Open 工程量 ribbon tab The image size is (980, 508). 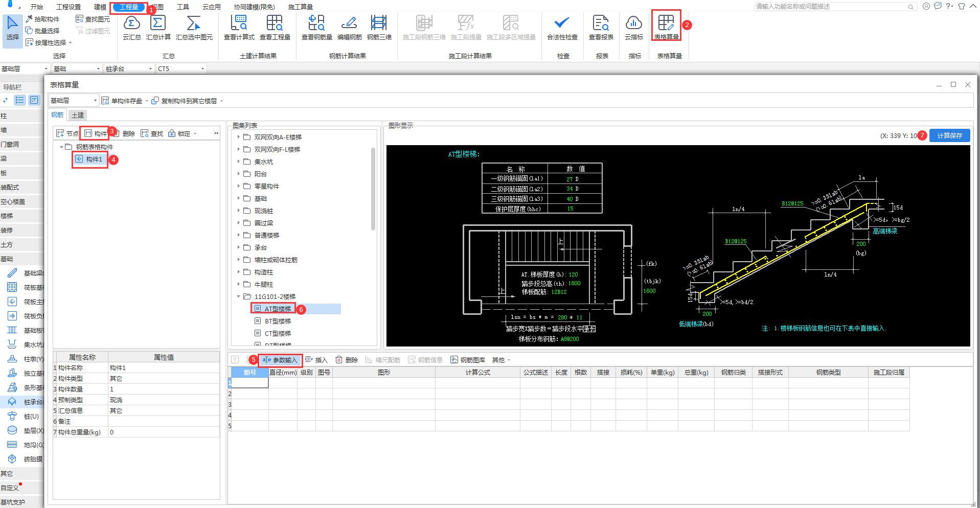(129, 7)
